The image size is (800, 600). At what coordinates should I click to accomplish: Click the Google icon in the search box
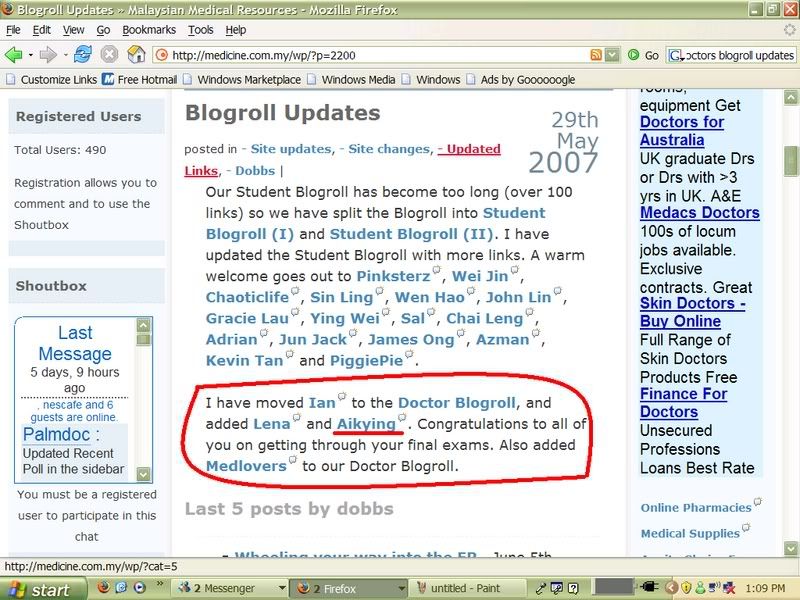[672, 55]
